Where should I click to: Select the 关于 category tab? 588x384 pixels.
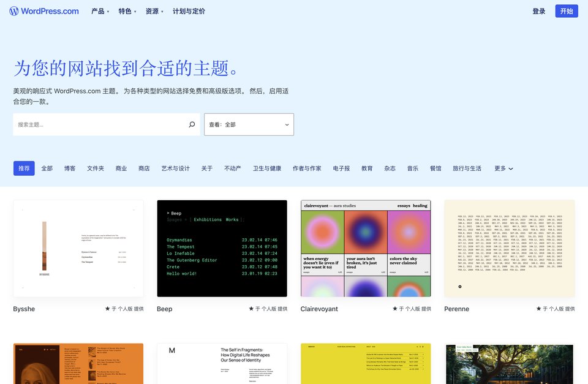(x=207, y=168)
